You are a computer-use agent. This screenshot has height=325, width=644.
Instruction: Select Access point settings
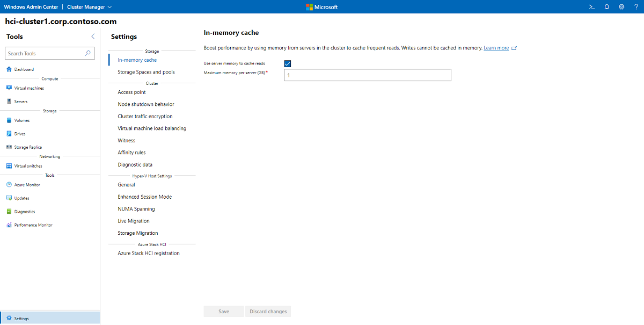point(131,92)
